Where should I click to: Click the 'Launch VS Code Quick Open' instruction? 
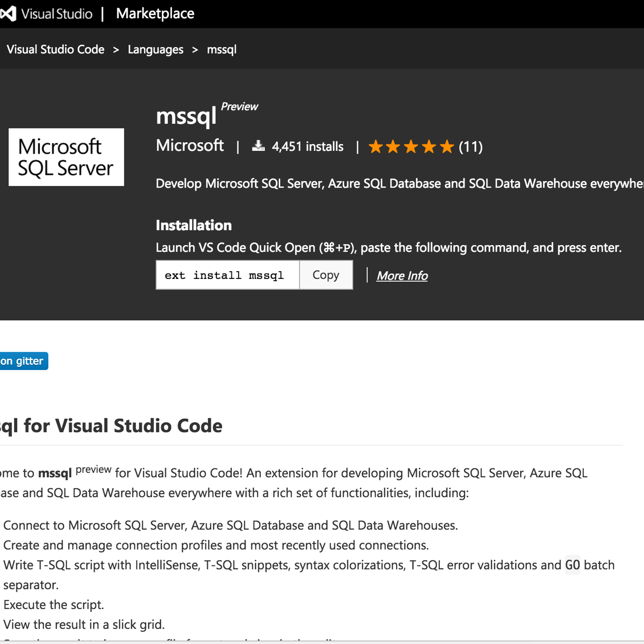click(x=389, y=248)
